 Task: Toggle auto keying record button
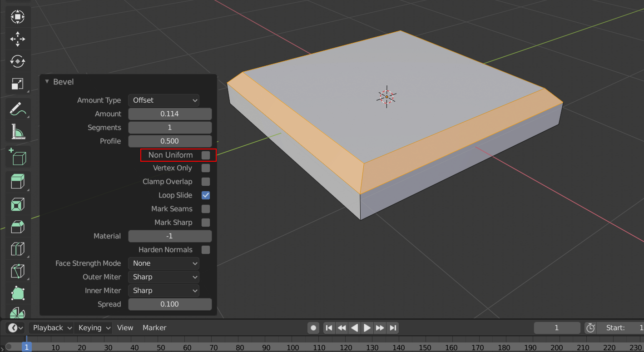(x=313, y=327)
